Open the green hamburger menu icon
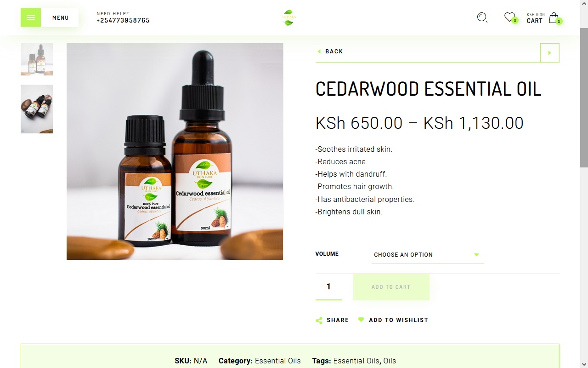Screen dimensions: 588x368 point(31,17)
